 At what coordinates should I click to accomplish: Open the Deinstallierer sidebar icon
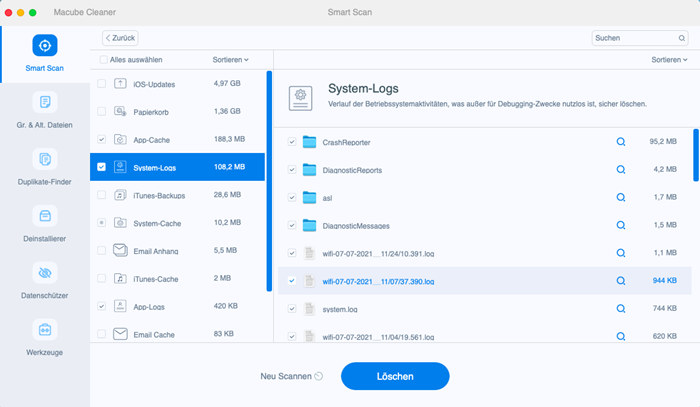pos(45,216)
